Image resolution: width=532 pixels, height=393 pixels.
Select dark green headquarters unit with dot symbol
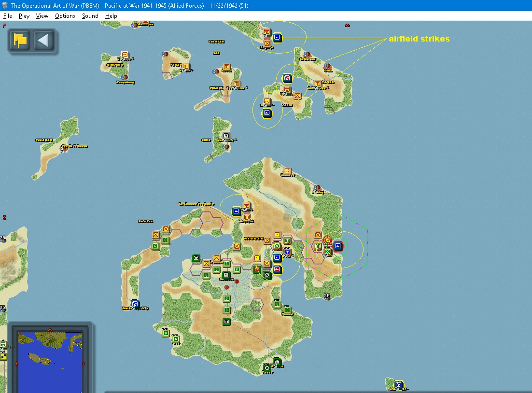click(x=226, y=275)
